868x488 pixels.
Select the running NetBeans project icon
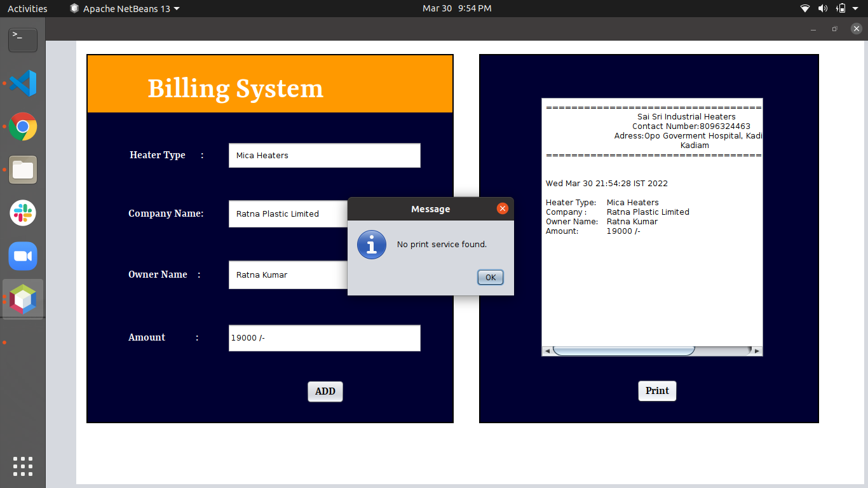coord(22,299)
